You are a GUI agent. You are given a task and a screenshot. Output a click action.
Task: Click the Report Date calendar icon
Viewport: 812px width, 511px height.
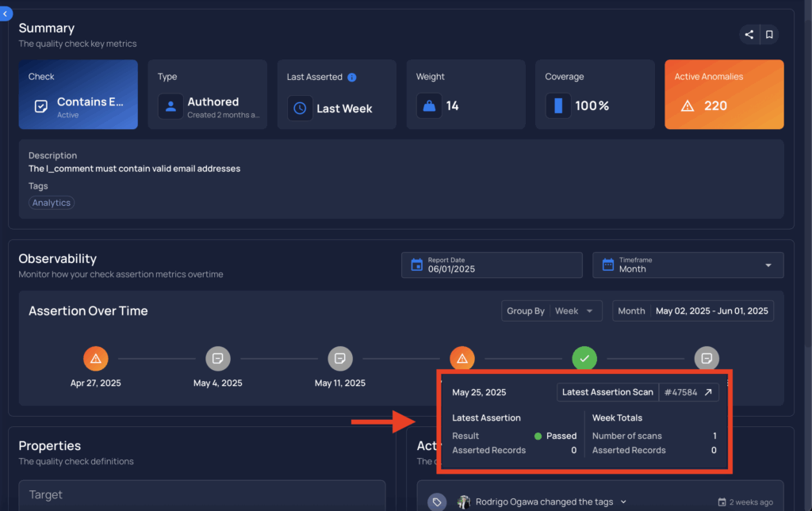pyautogui.click(x=416, y=265)
